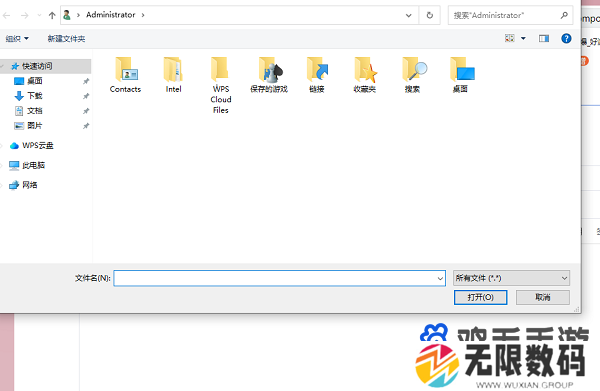The width and height of the screenshot is (600, 391).
Task: Open the WPS Cloud Files folder
Action: 221,85
